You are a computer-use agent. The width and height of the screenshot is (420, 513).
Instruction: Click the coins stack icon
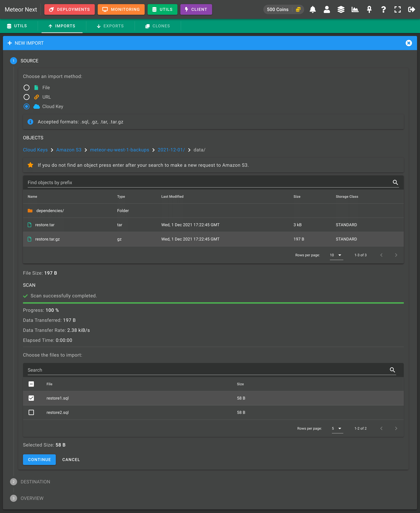click(298, 9)
